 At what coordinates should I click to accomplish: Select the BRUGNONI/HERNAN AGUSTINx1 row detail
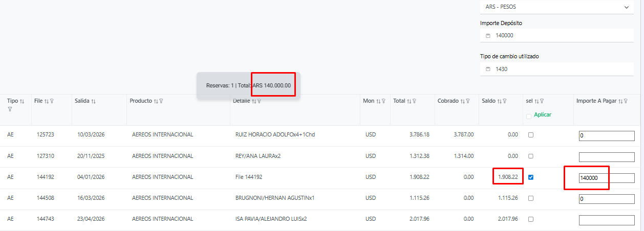(274, 198)
